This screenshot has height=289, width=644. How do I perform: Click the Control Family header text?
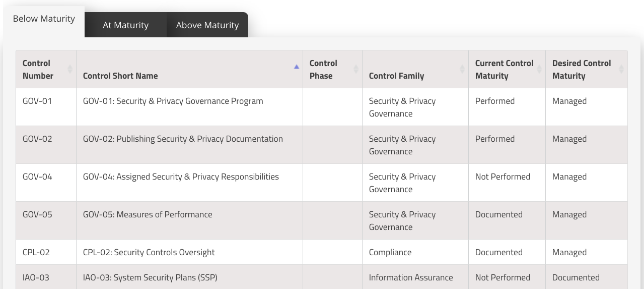(x=396, y=76)
